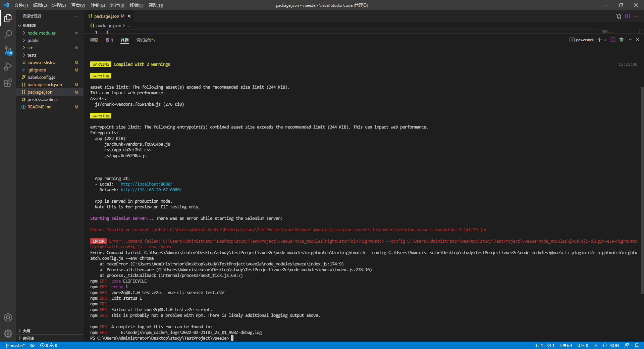Expand the node_modules folder

(50, 33)
